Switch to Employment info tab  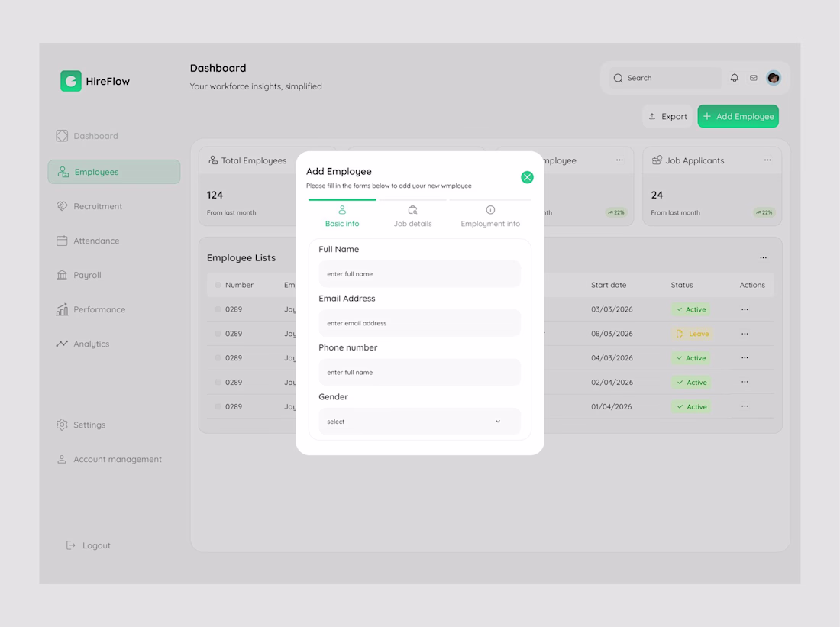point(490,216)
